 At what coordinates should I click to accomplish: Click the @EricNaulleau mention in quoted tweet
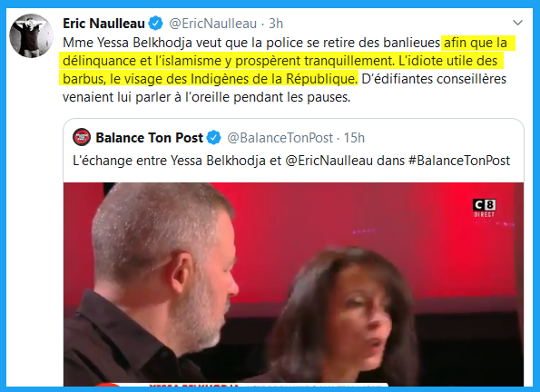point(329,161)
